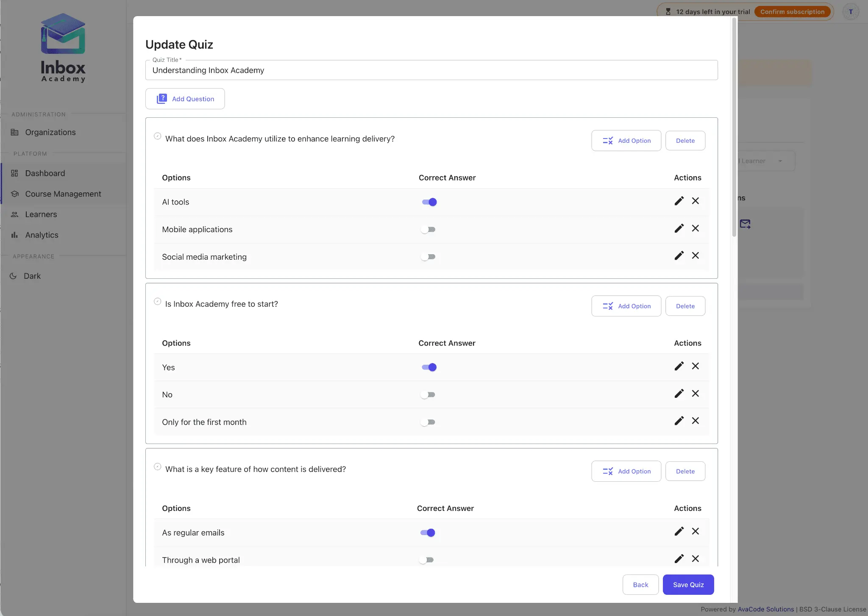Click the Dark mode moon icon

(x=13, y=276)
